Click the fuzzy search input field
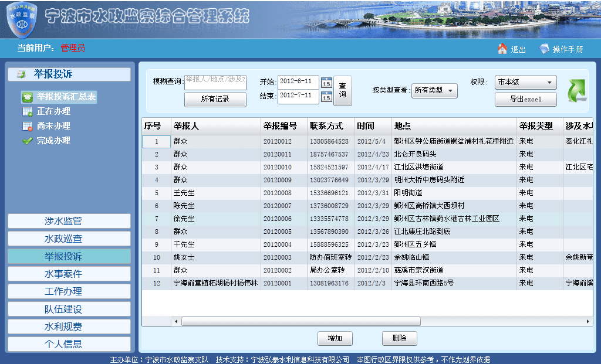The image size is (601, 364). 215,81
